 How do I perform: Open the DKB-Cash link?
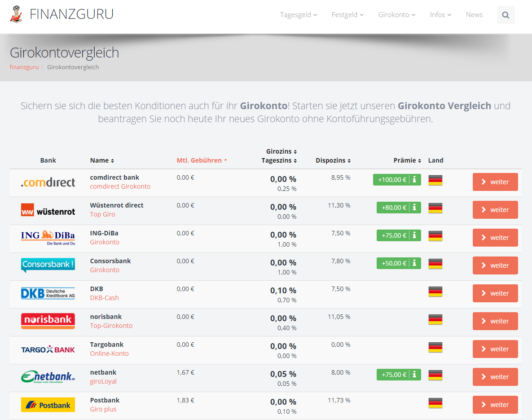click(x=104, y=298)
